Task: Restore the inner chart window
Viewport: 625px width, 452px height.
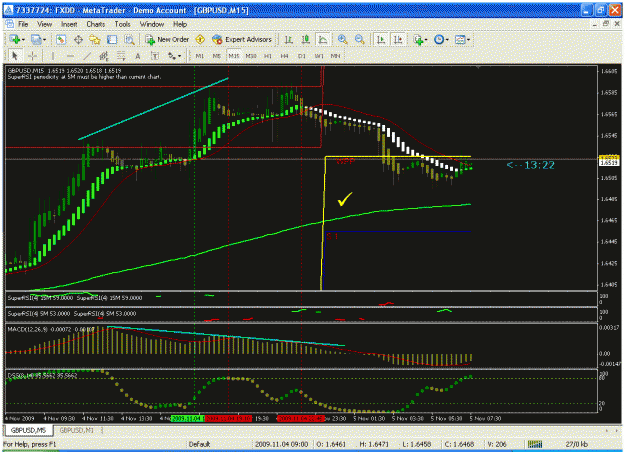Action: [606, 24]
